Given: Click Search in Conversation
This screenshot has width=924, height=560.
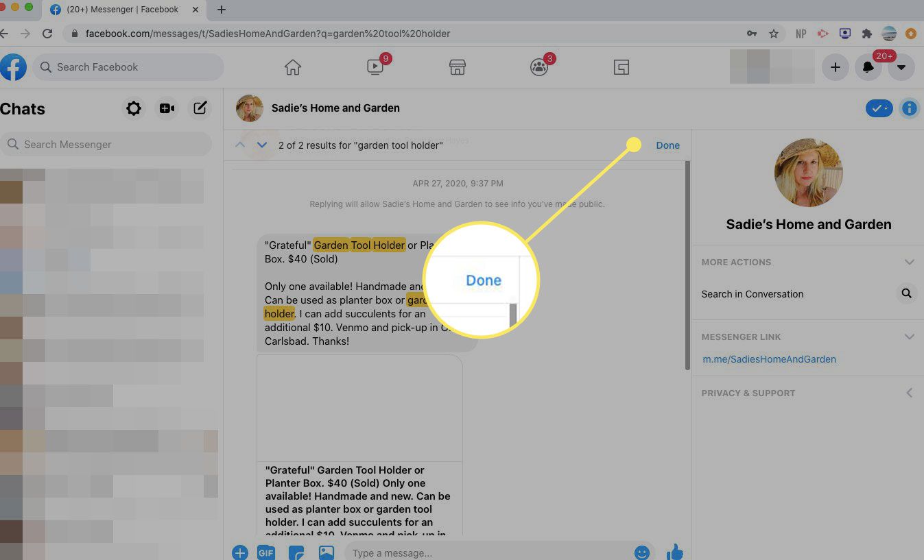Looking at the screenshot, I should coord(752,294).
